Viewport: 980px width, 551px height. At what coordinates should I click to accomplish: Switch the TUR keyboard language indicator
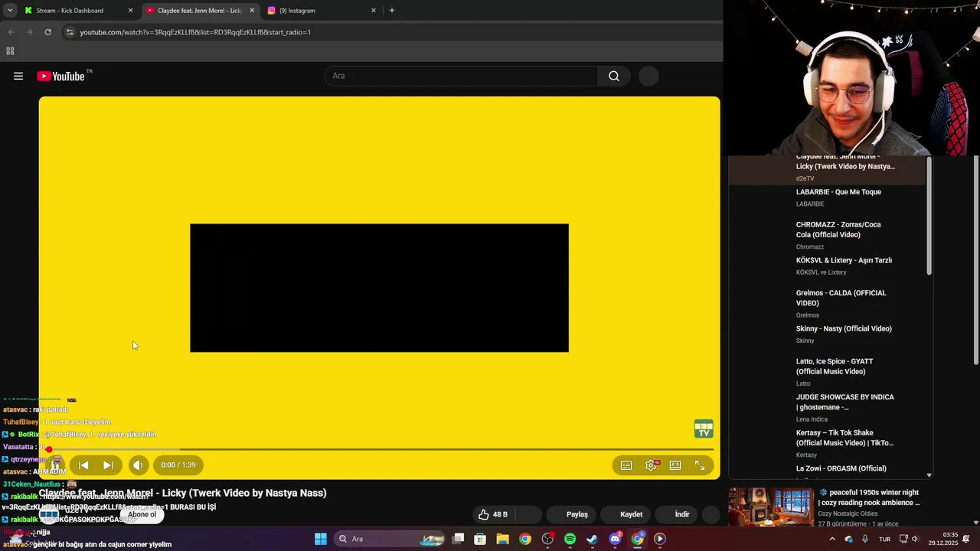click(x=885, y=539)
